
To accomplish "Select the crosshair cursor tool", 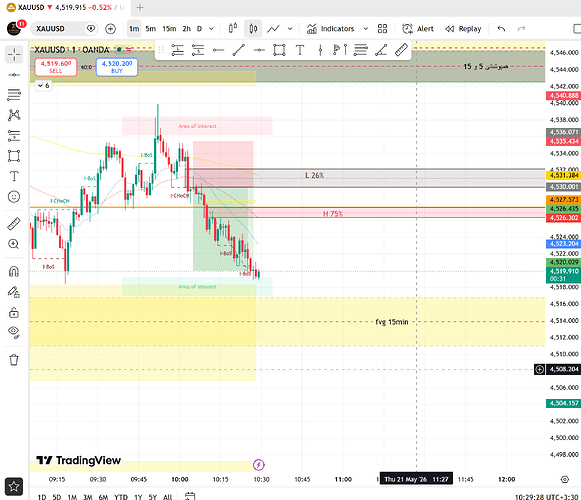I will (x=14, y=54).
